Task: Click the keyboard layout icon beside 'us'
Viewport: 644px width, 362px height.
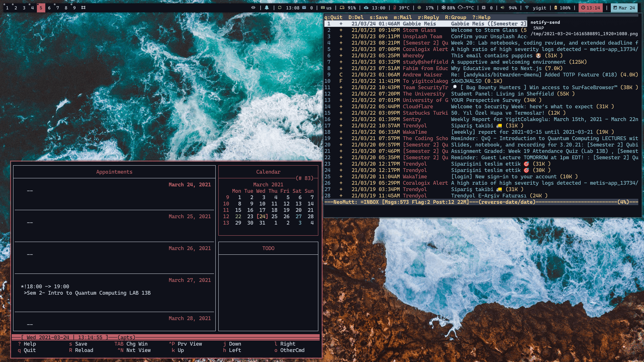Action: [x=323, y=8]
